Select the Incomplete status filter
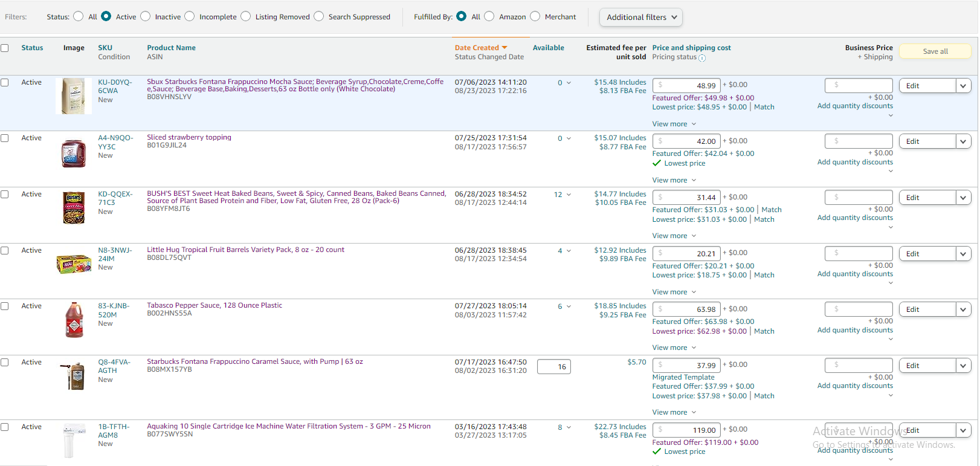This screenshot has height=466, width=980. 190,16
